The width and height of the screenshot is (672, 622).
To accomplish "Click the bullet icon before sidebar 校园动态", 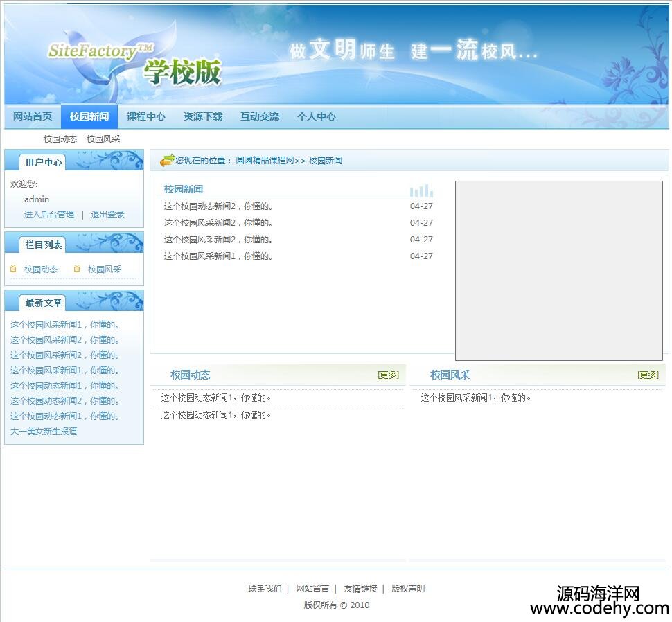I will pyautogui.click(x=13, y=269).
